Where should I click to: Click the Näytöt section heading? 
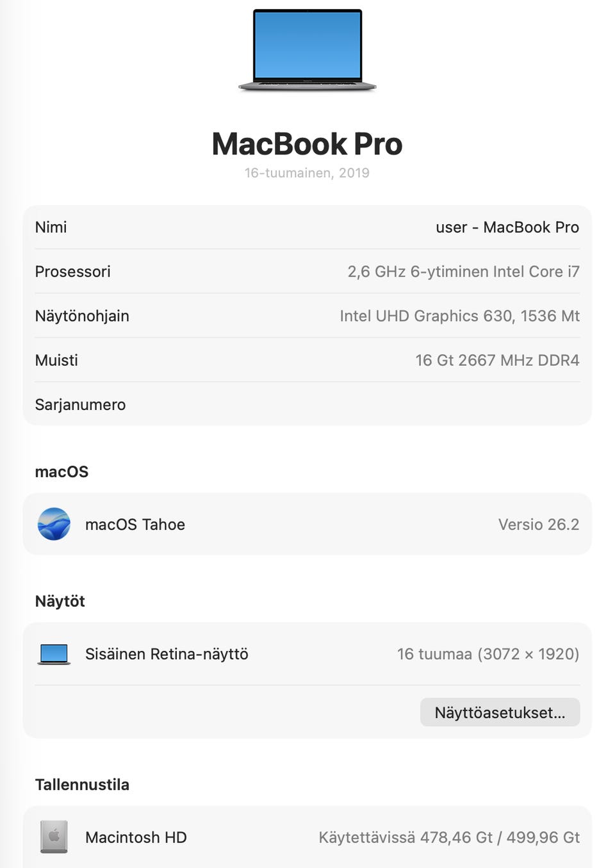click(x=60, y=601)
